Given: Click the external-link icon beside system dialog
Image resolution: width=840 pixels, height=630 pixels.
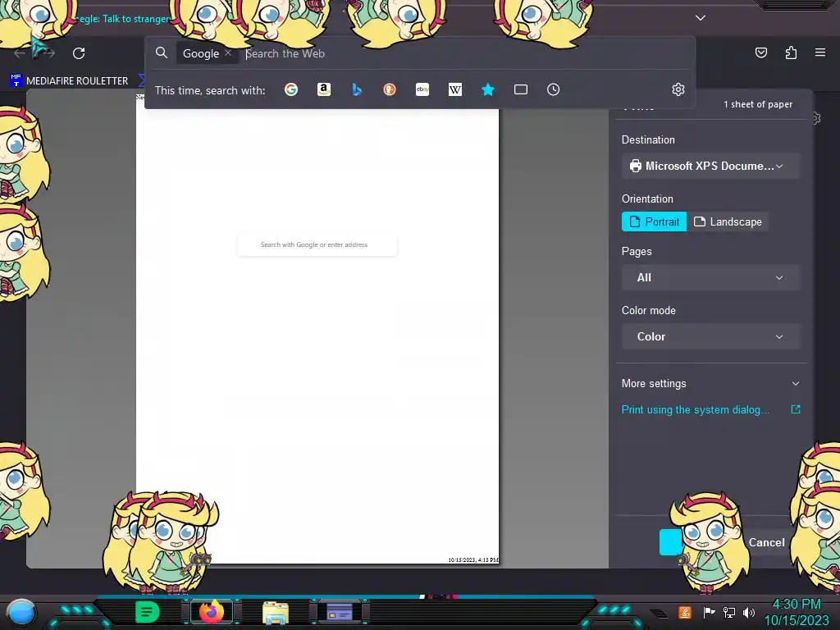Looking at the screenshot, I should [x=796, y=409].
